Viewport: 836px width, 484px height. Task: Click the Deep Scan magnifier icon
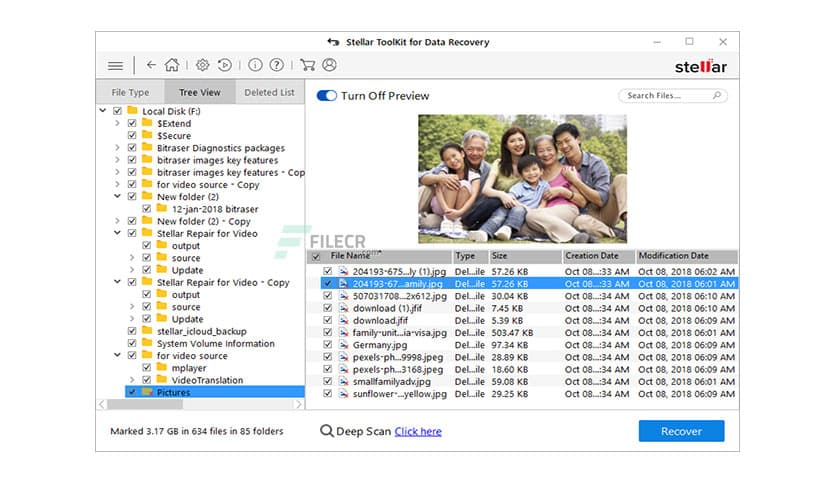[326, 431]
